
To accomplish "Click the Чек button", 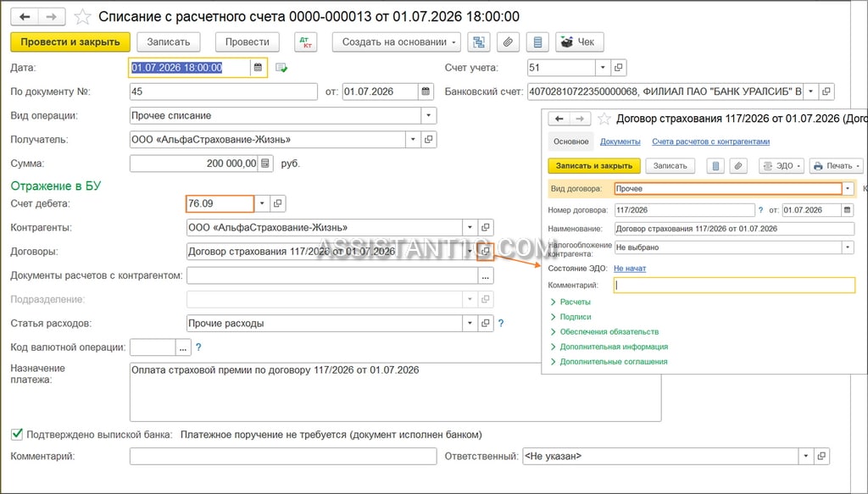I will pyautogui.click(x=579, y=42).
